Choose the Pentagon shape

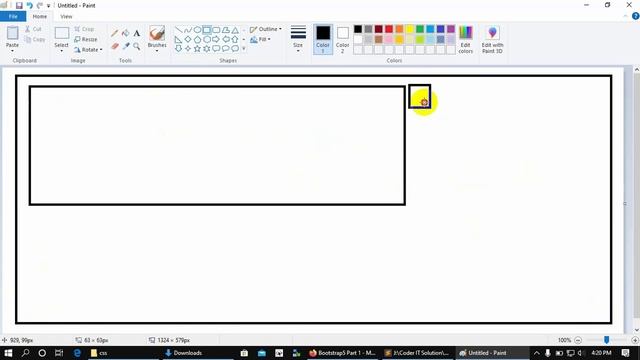pos(197,40)
